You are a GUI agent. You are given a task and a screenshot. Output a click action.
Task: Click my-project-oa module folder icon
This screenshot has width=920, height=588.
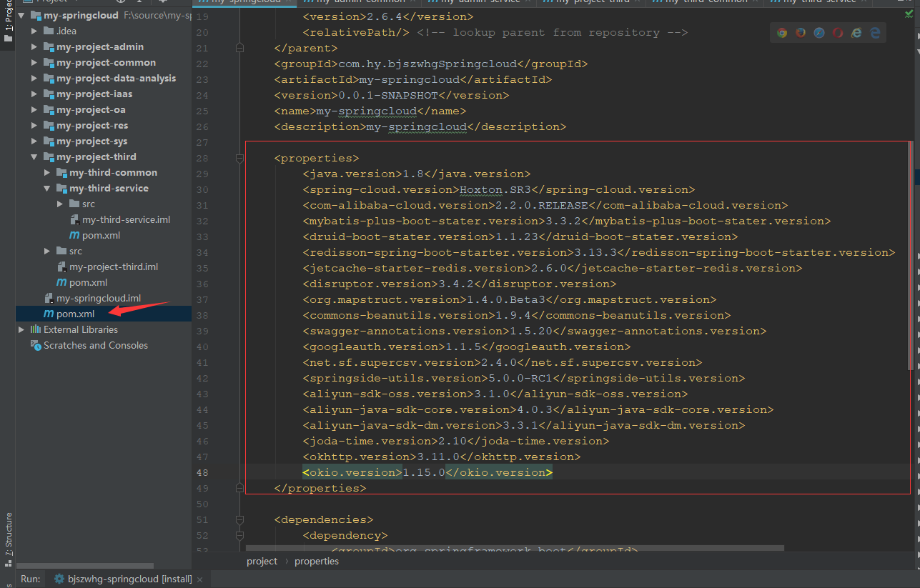(x=49, y=109)
